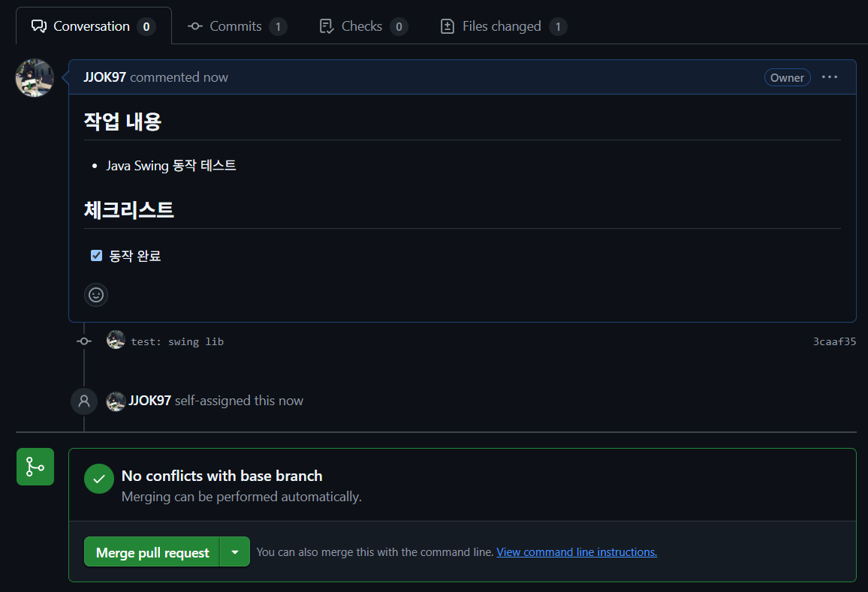Click the "now" timestamp in the comment header
This screenshot has width=868, height=592.
(215, 77)
